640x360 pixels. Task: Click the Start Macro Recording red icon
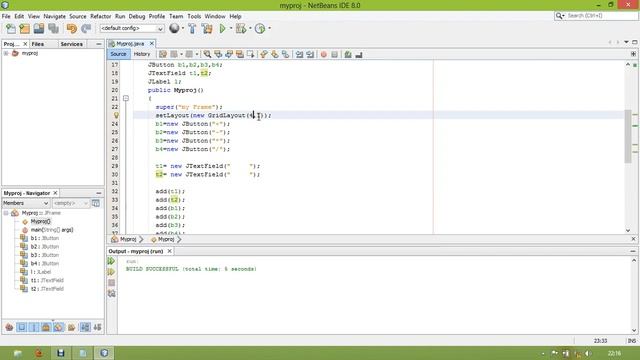coord(324,54)
